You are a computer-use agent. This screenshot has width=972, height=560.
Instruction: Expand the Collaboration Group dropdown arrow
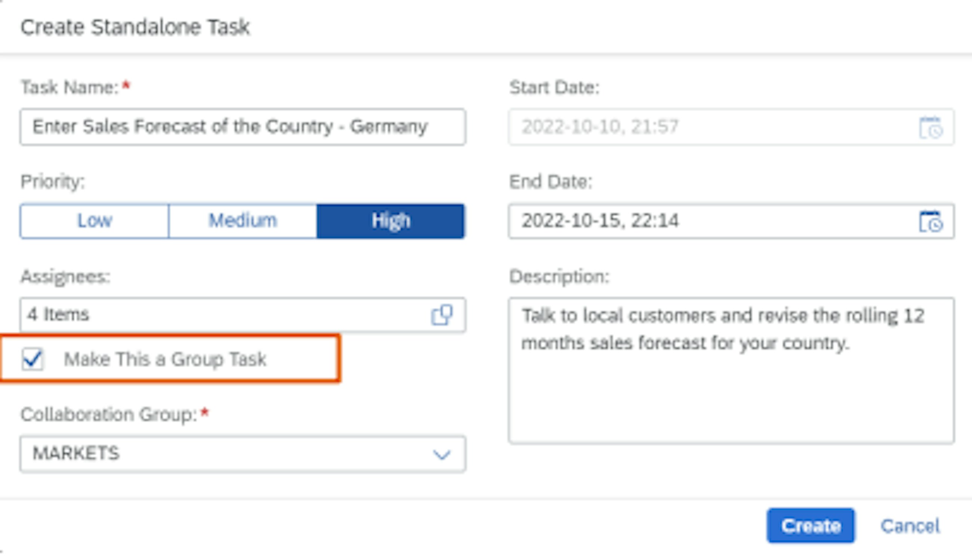[x=442, y=455]
